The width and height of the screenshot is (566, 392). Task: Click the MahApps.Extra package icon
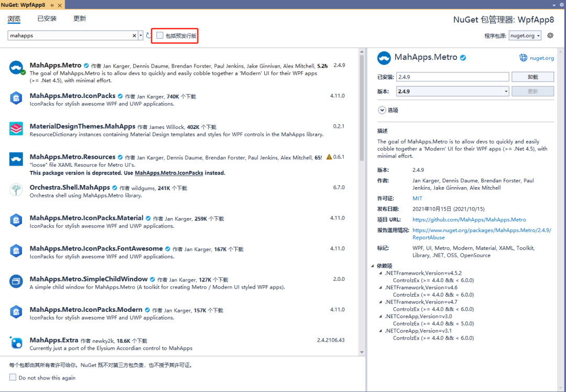pos(16,342)
